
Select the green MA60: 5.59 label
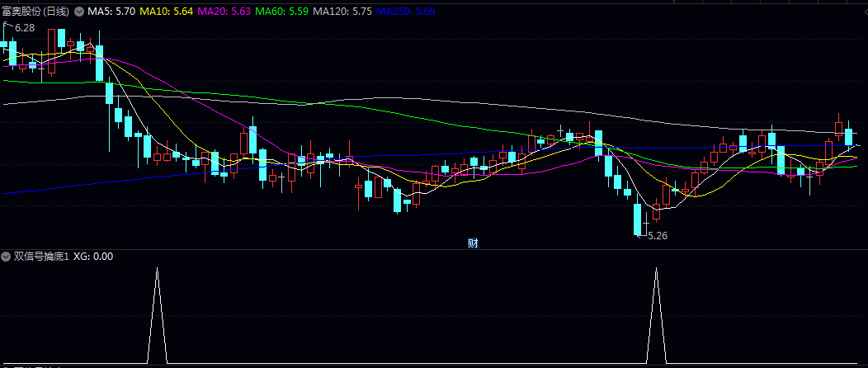pyautogui.click(x=281, y=11)
